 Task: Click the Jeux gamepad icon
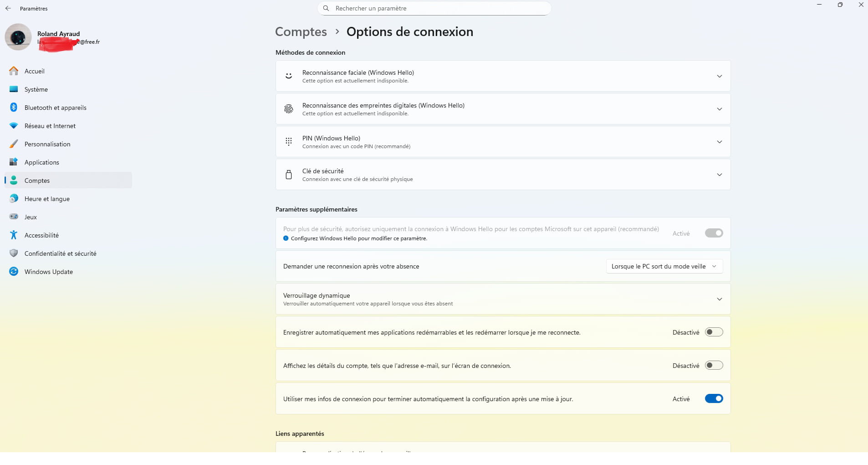[x=14, y=217]
